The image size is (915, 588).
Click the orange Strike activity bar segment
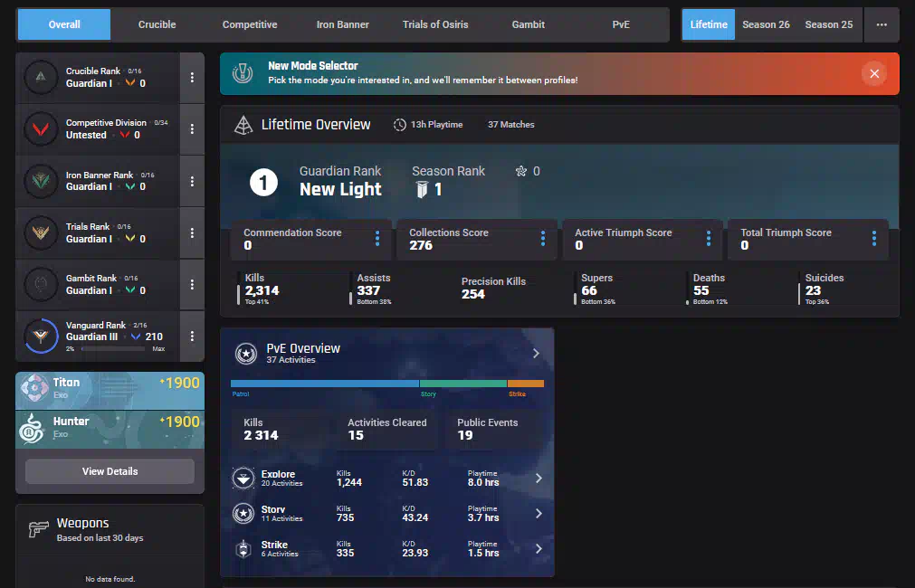(526, 384)
